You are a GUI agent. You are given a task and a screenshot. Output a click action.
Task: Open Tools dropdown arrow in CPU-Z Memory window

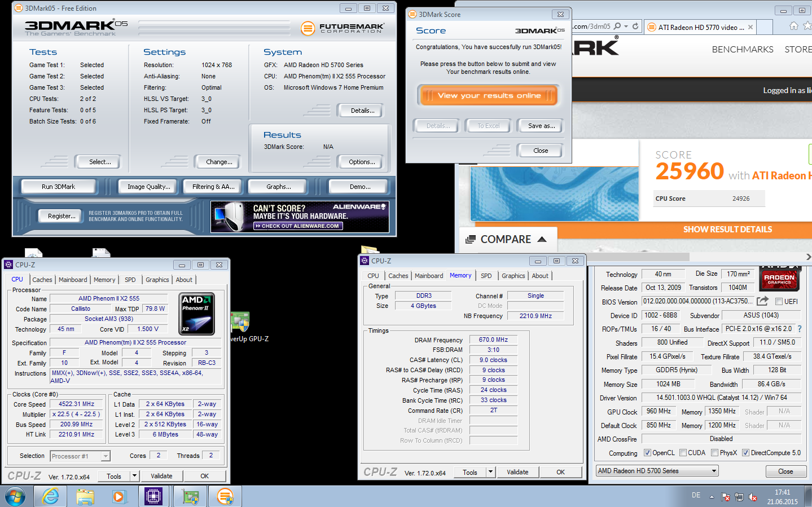[490, 472]
